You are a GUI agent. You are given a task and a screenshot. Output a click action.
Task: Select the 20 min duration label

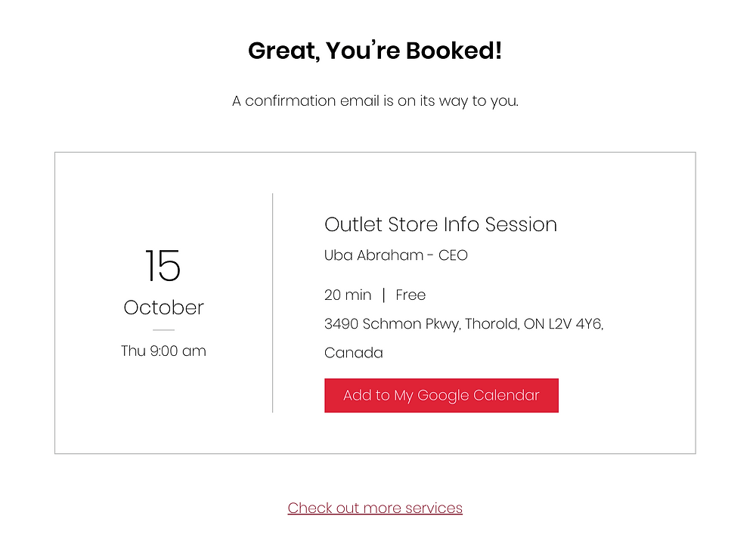[348, 295]
